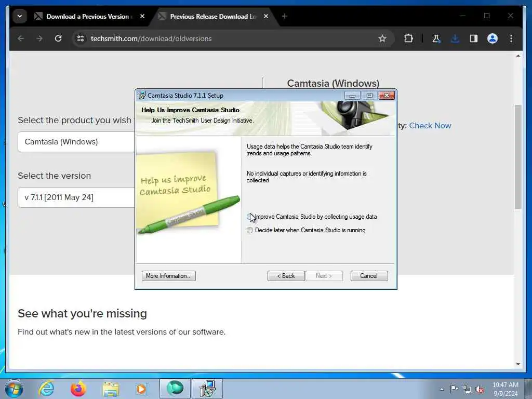
Task: Show hidden tray icons arrow
Action: (x=442, y=389)
